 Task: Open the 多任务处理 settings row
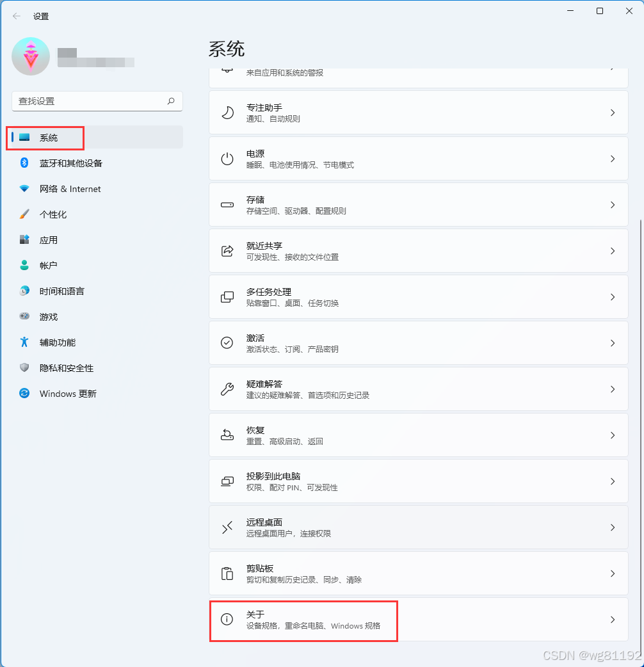(x=419, y=297)
